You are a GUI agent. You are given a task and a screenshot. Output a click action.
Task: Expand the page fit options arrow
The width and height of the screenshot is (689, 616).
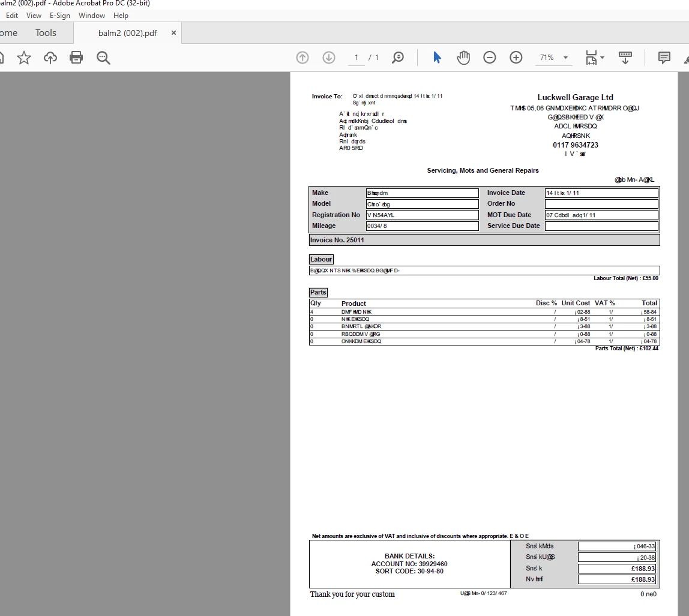(603, 58)
